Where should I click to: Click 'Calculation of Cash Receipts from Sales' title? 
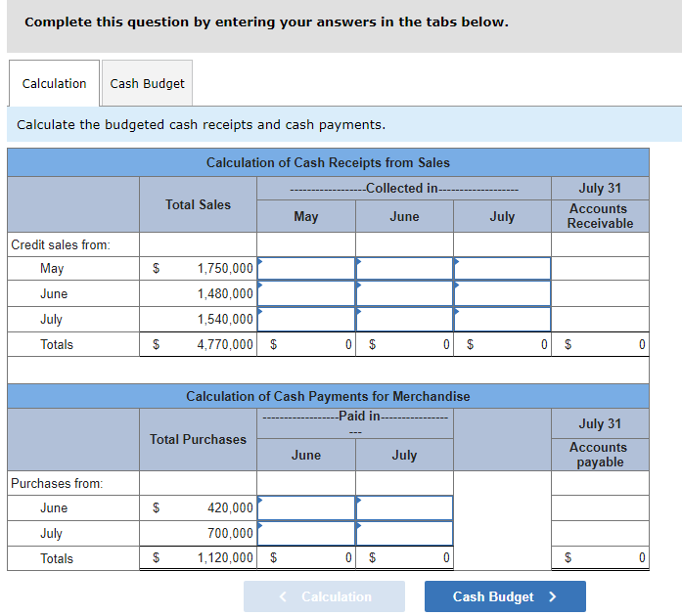(328, 162)
